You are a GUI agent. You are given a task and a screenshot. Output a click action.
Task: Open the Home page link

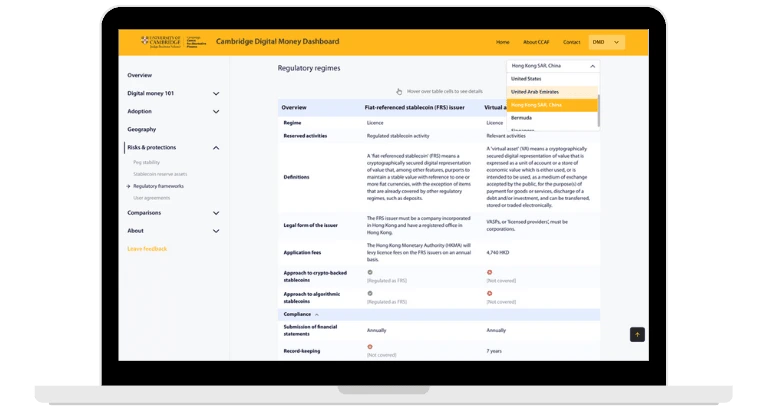click(502, 42)
